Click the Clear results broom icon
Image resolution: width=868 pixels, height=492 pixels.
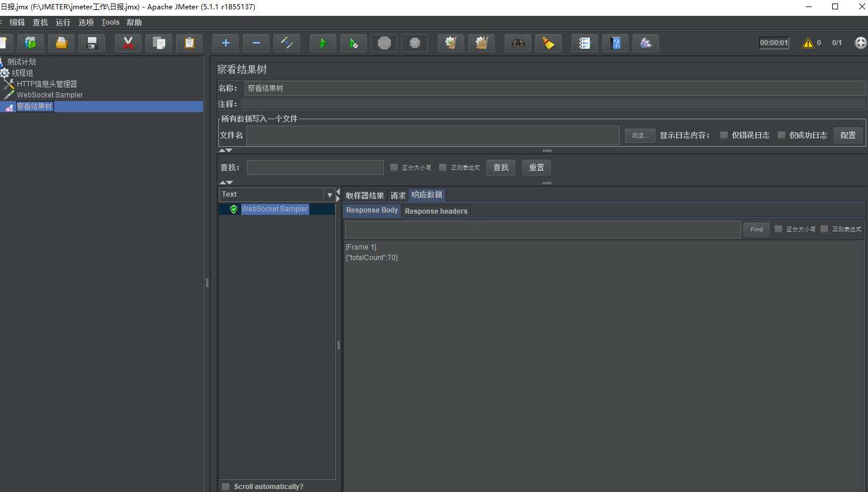coord(451,43)
